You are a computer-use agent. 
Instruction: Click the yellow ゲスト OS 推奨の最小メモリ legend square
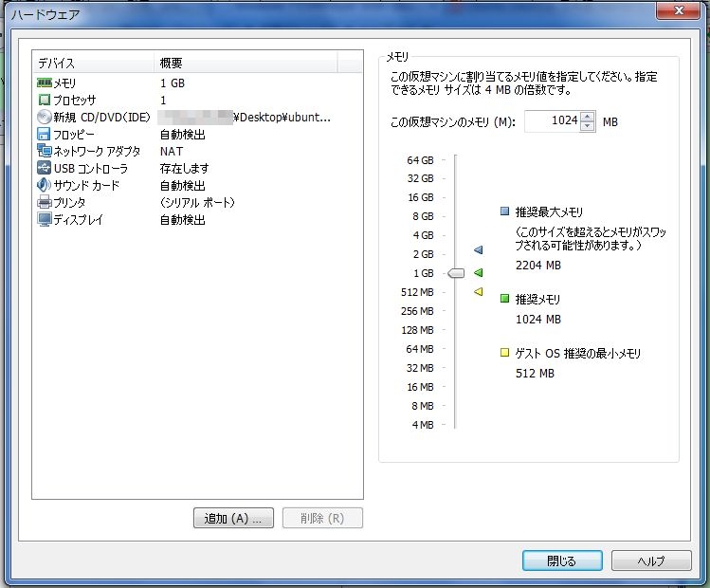pos(504,353)
